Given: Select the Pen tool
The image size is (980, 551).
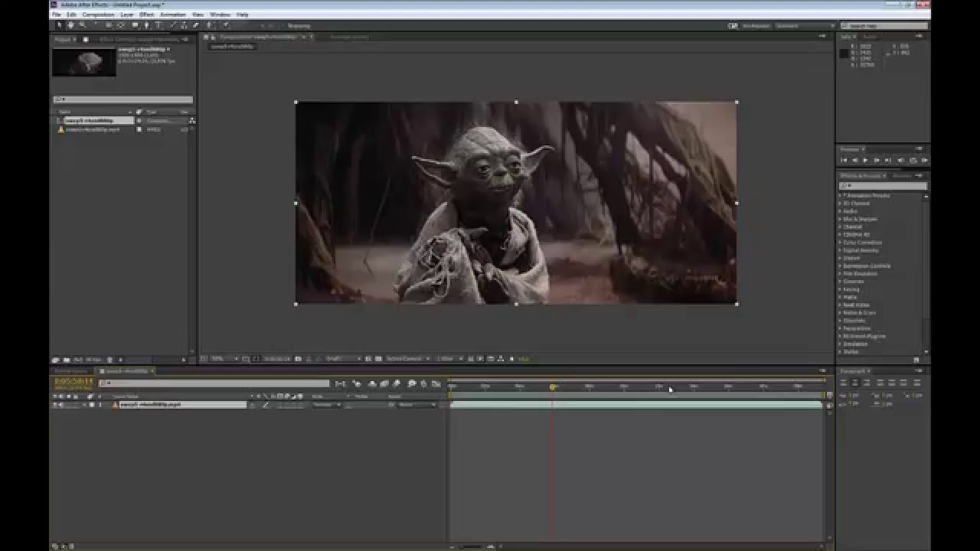Looking at the screenshot, I should (x=147, y=25).
